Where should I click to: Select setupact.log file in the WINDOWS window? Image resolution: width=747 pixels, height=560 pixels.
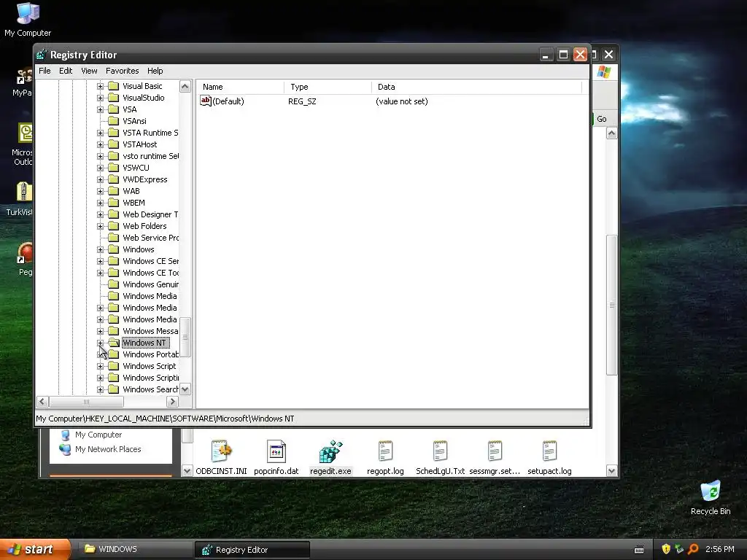pyautogui.click(x=549, y=458)
